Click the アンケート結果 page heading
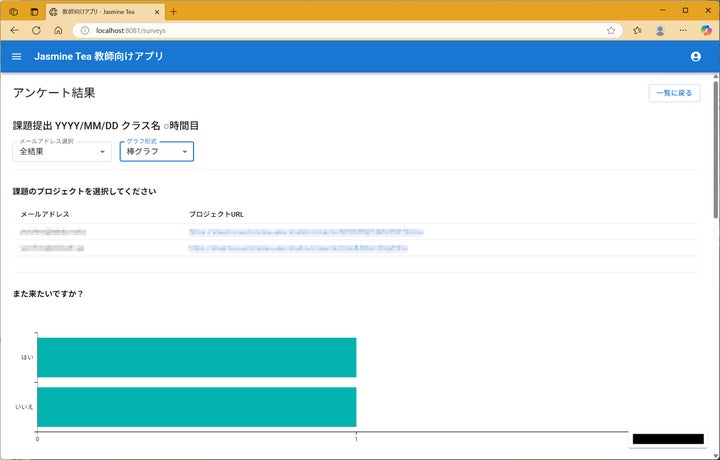The image size is (720, 460). (x=54, y=93)
